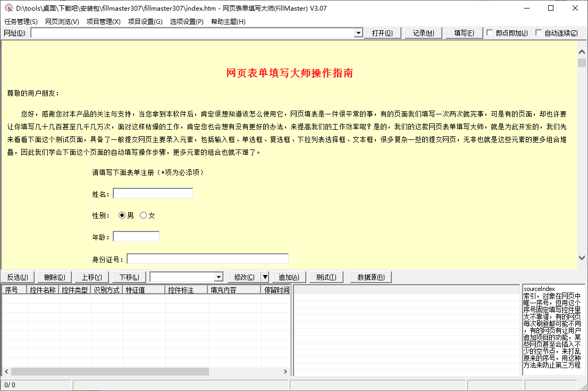Viewport: 588px width, 391px height.
Task: Click the 删除(D) button
Action: (x=55, y=277)
